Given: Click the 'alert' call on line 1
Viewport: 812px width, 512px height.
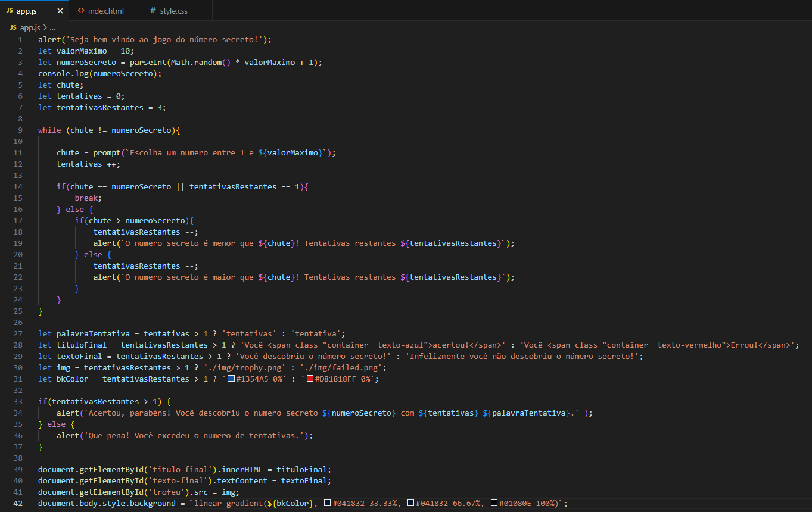Looking at the screenshot, I should point(49,40).
